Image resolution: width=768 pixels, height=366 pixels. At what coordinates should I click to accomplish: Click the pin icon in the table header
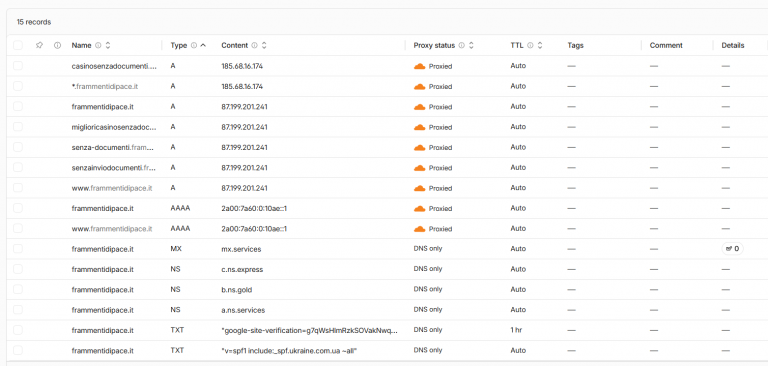[x=40, y=45]
